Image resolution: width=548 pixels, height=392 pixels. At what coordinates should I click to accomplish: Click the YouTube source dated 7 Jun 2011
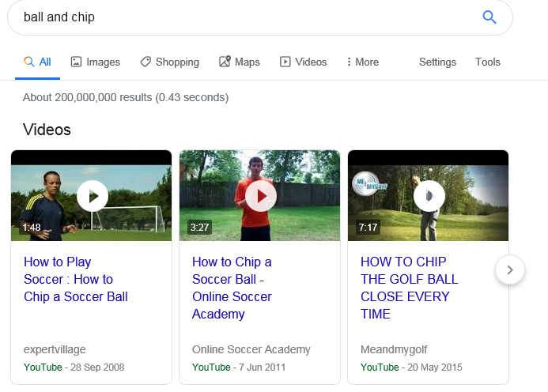pyautogui.click(x=211, y=367)
